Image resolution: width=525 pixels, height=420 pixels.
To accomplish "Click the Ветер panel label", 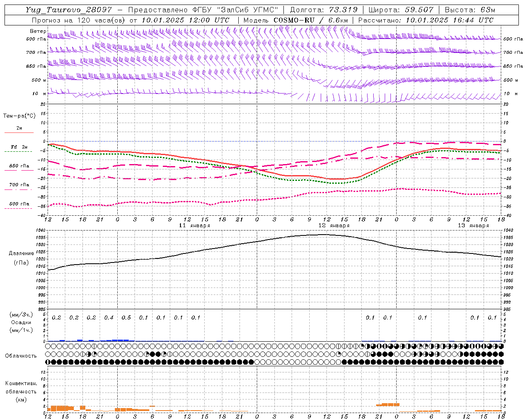I will coord(38,31).
